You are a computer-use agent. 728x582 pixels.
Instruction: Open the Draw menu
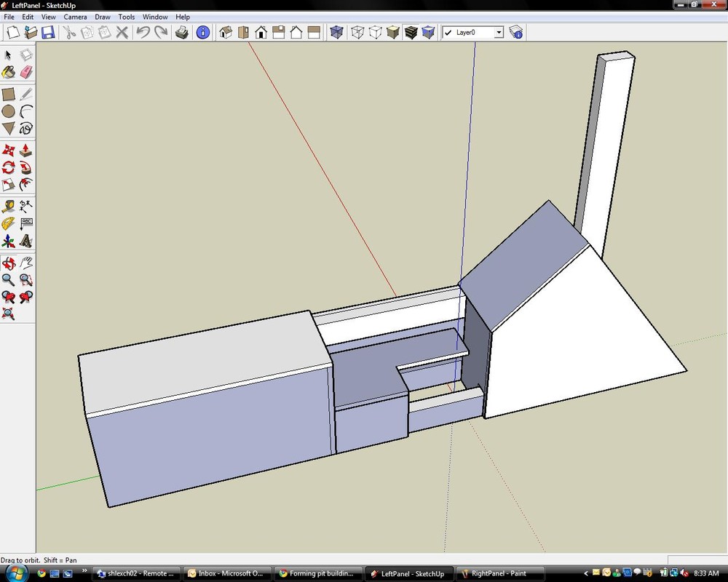coord(103,17)
